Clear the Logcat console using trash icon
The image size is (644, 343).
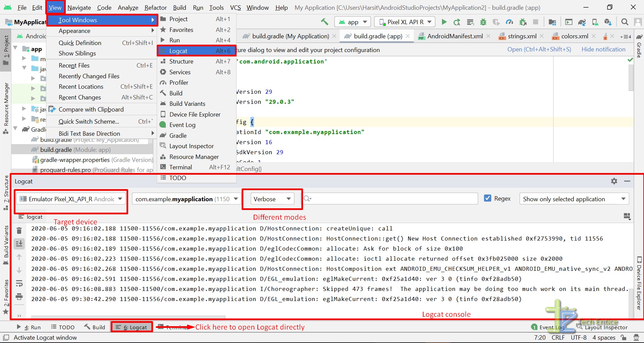tap(19, 230)
